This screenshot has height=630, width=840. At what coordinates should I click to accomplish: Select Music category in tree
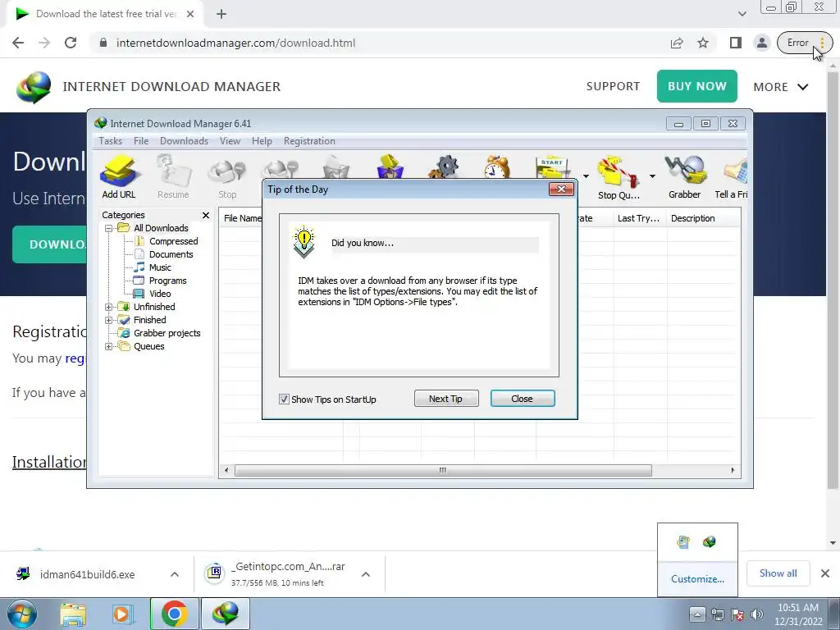point(160,267)
